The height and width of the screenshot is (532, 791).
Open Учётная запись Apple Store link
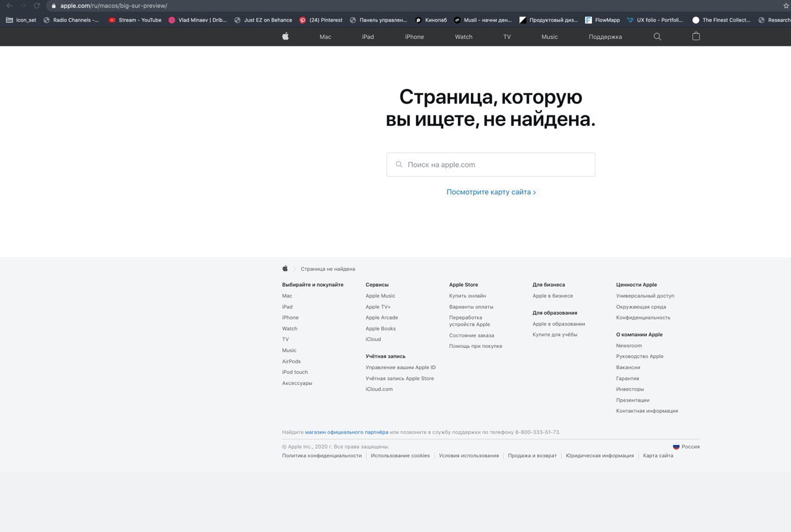pos(399,378)
